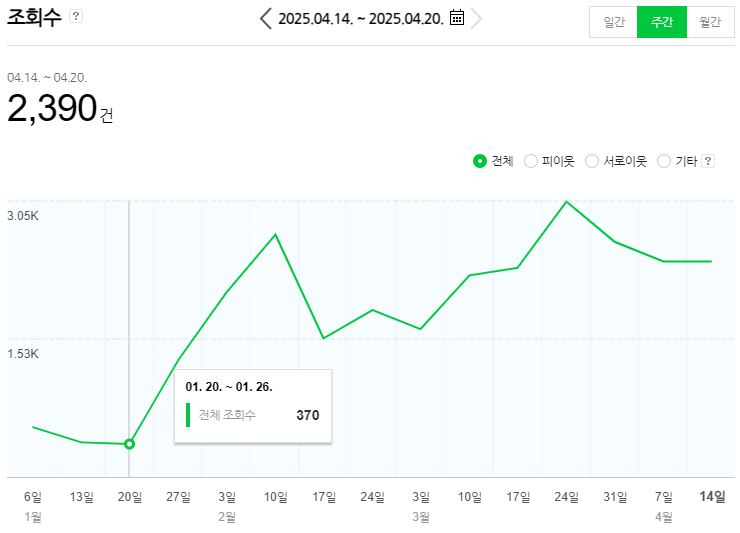The width and height of the screenshot is (740, 533).
Task: Click the chart peak above 24일 in March
Action: pos(566,202)
